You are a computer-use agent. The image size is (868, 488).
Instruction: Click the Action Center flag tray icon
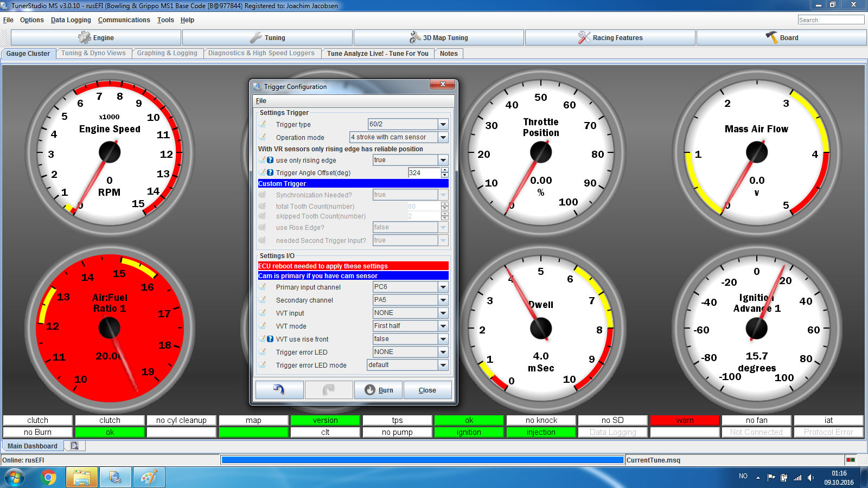tap(771, 478)
